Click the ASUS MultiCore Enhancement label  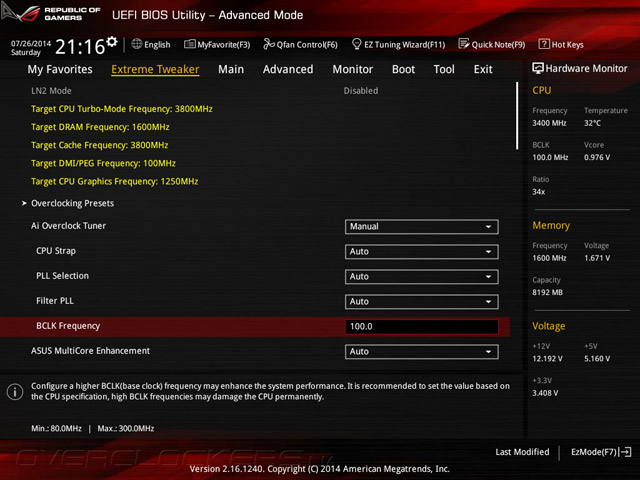[90, 351]
